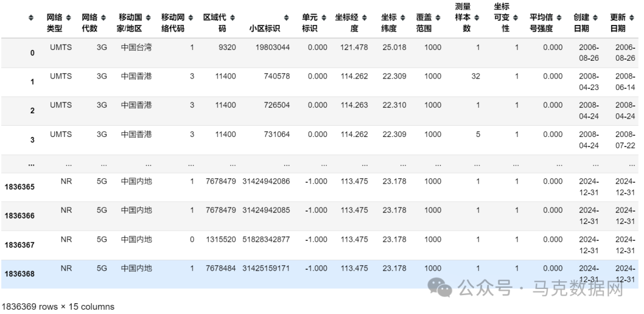This screenshot has height=314, width=644.
Task: Click cell ID 51828342877
Action: pyautogui.click(x=266, y=240)
